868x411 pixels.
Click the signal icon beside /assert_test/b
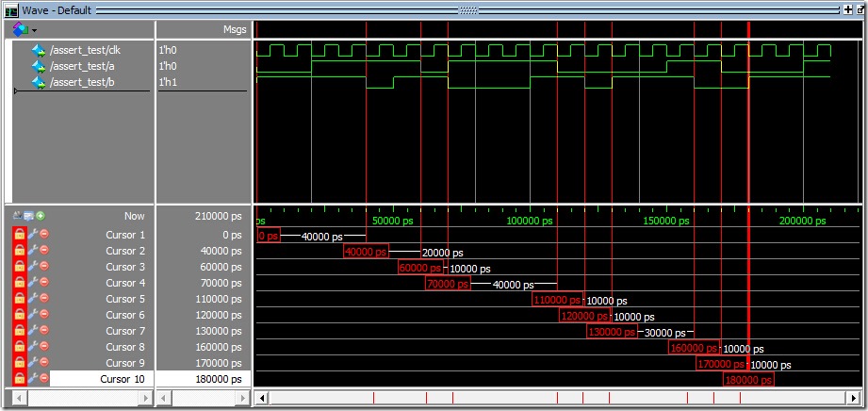click(x=39, y=83)
